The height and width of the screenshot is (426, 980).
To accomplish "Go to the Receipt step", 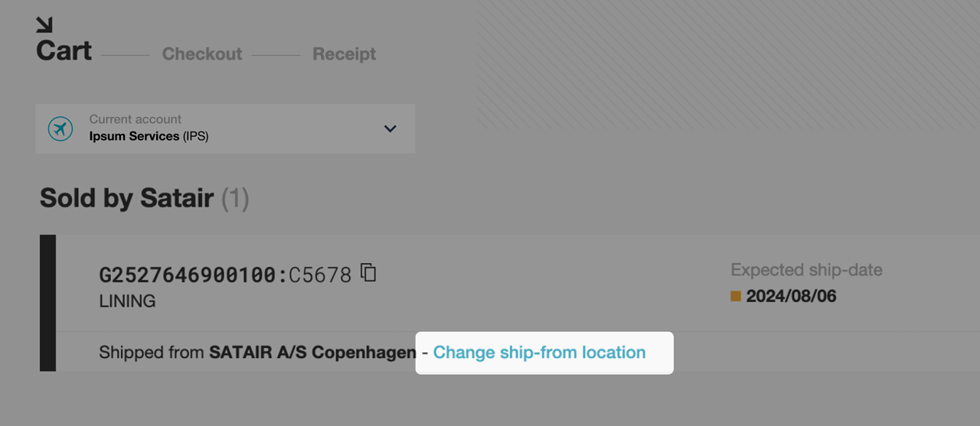I will tap(345, 54).
